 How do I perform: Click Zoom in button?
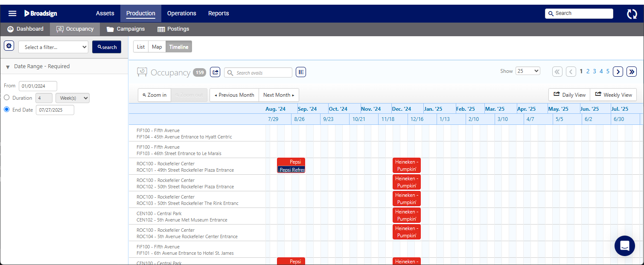[x=154, y=95]
